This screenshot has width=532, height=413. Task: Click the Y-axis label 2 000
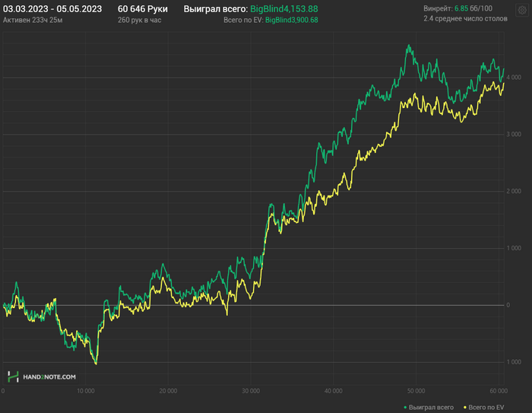tap(514, 191)
